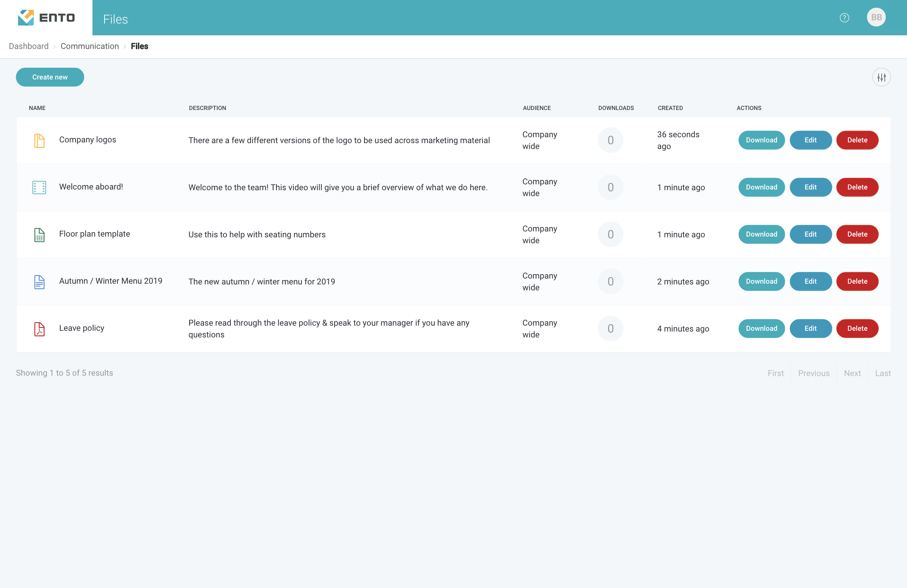Select the Leave policy file name

pyautogui.click(x=82, y=328)
